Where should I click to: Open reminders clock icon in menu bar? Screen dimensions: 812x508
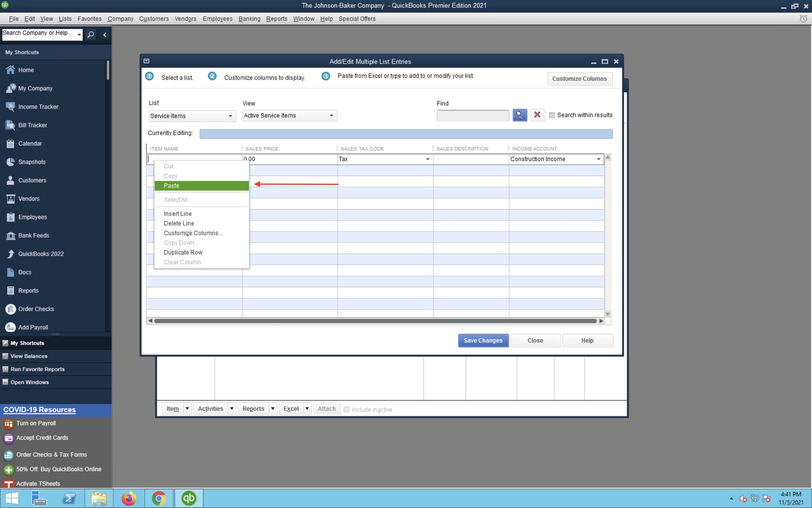point(803,19)
